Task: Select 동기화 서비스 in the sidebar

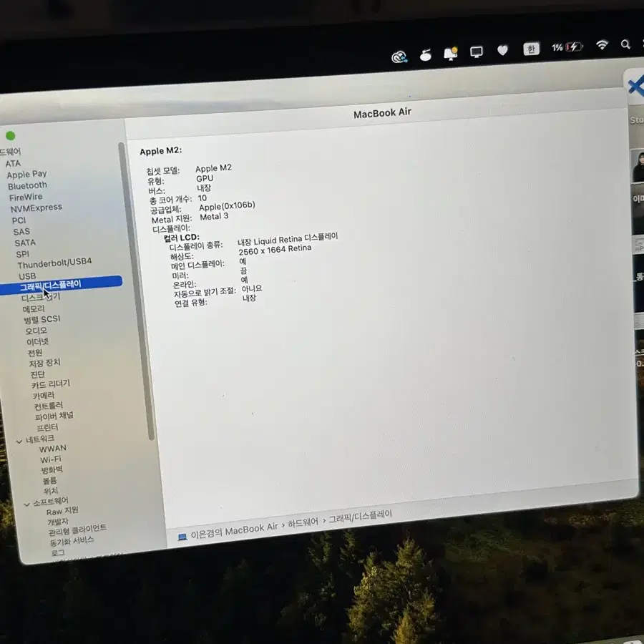Action: pyautogui.click(x=72, y=542)
